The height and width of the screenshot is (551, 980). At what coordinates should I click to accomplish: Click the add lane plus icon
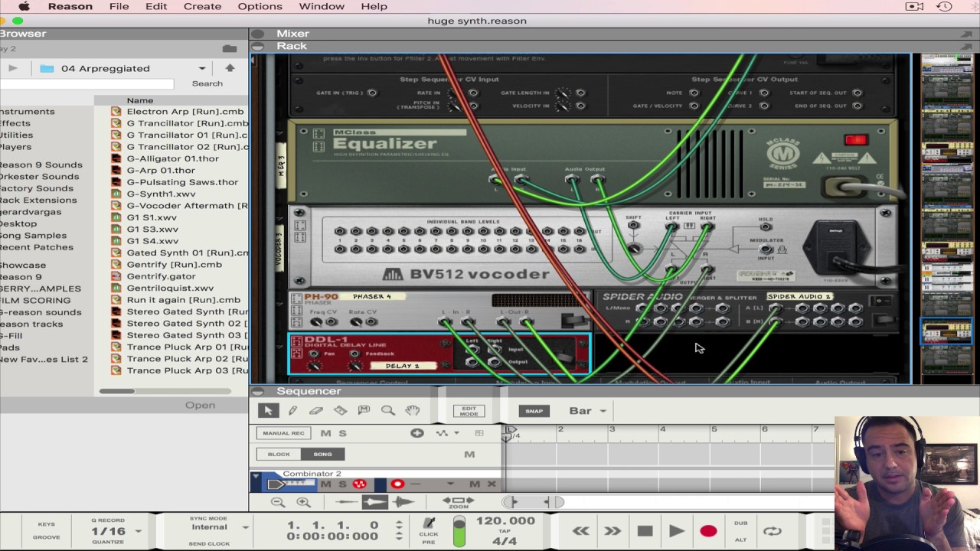416,433
